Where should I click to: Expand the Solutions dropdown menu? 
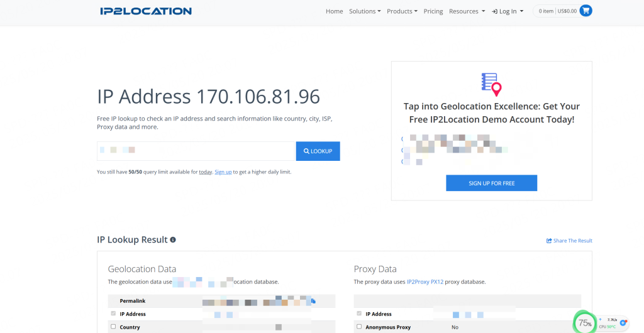point(365,11)
